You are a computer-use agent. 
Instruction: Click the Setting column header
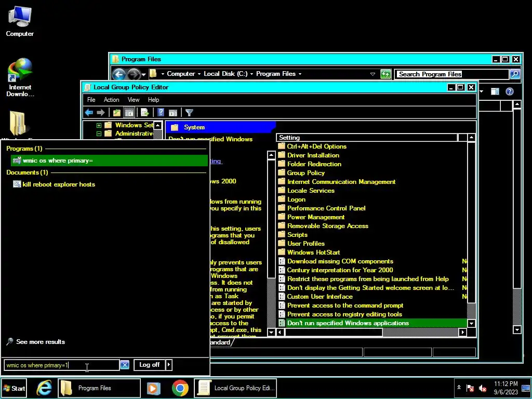pyautogui.click(x=367, y=137)
